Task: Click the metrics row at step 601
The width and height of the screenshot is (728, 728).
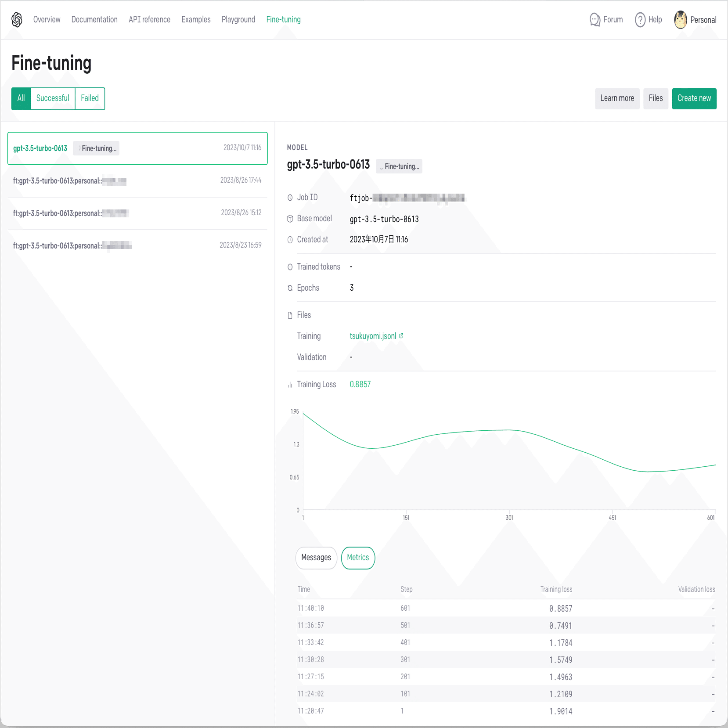Action: 506,609
